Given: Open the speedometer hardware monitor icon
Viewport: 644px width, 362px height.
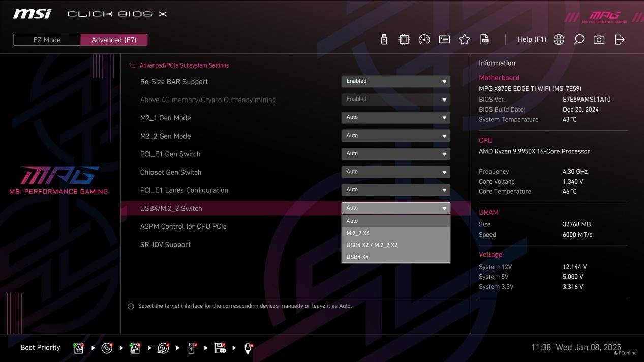Looking at the screenshot, I should click(424, 40).
